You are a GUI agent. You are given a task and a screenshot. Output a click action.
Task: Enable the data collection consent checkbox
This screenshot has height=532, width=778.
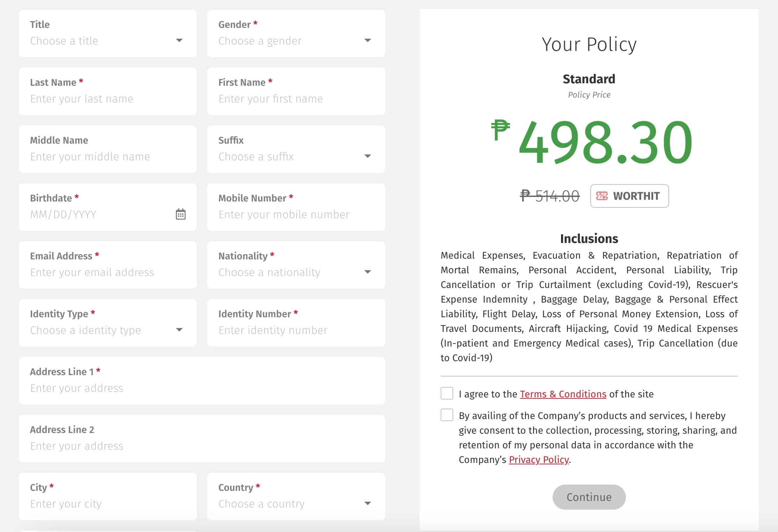pos(446,415)
